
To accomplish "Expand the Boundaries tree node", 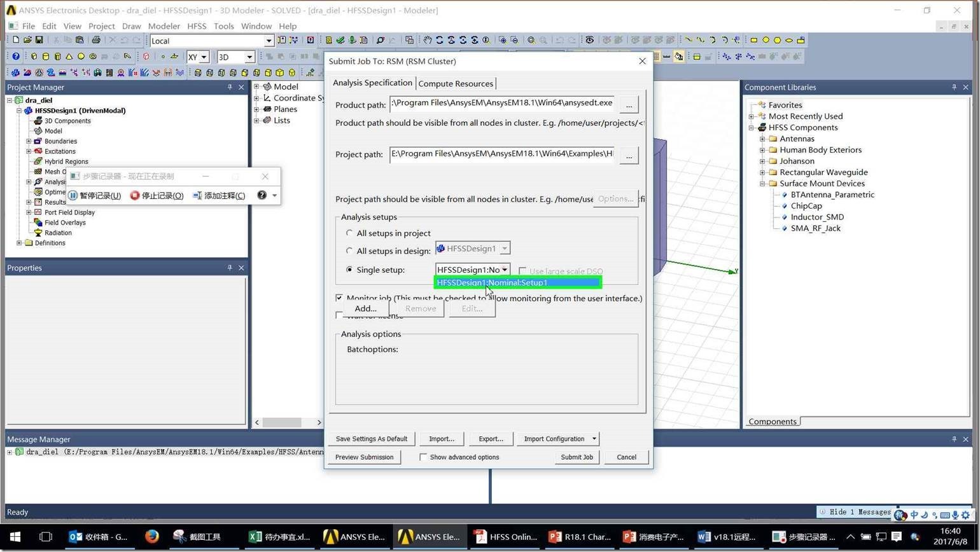I will pyautogui.click(x=29, y=141).
